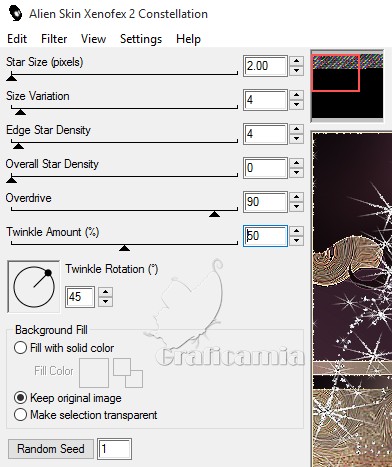Increase Edge Star Density up arrow
Image resolution: width=392 pixels, height=467 pixels.
click(x=296, y=129)
